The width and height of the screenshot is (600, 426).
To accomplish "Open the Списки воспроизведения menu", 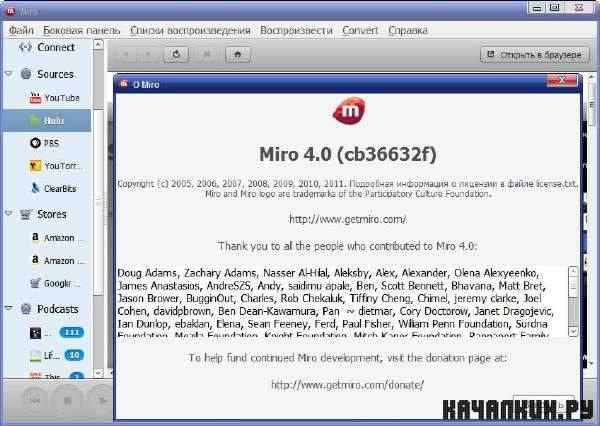I will pos(190,30).
